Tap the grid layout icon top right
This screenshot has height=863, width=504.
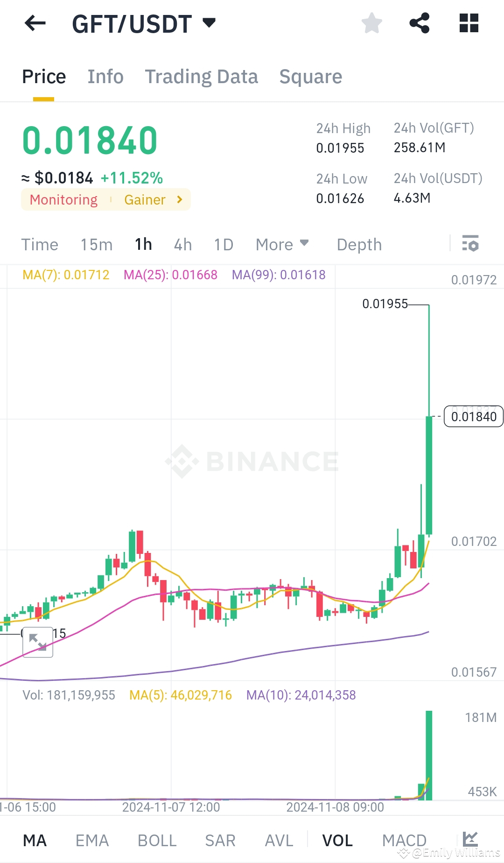tap(469, 22)
